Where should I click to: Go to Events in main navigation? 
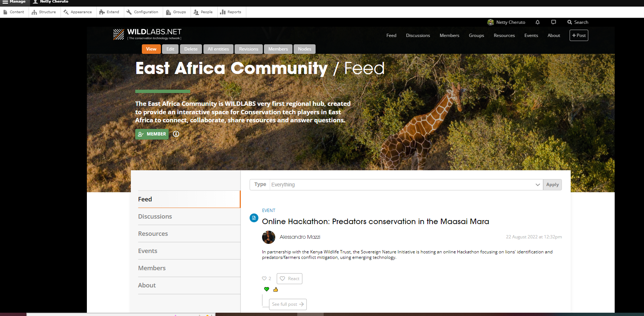(531, 36)
